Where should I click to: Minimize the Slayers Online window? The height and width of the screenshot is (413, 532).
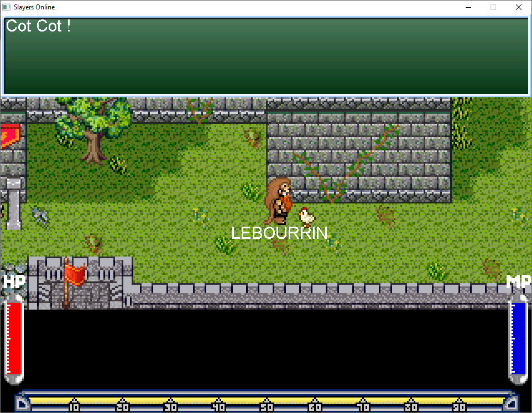[468, 7]
